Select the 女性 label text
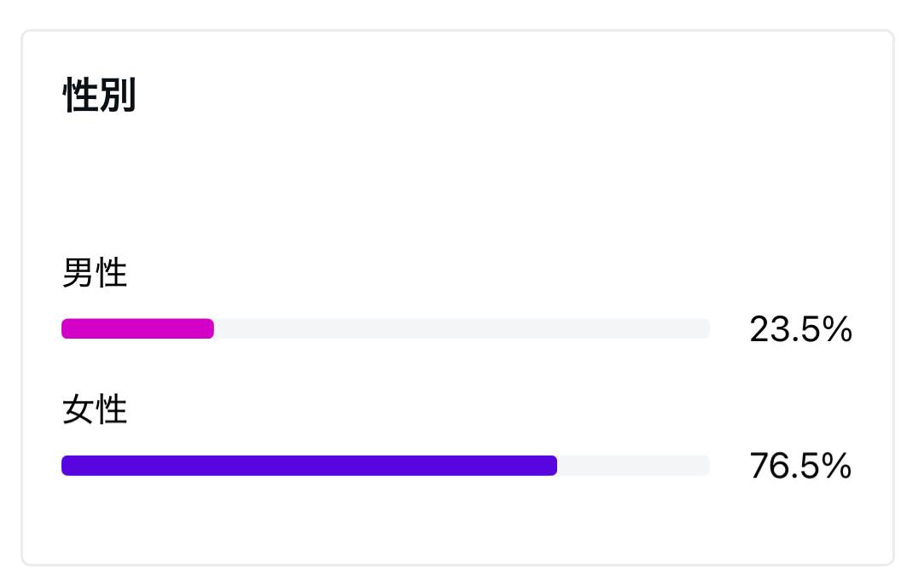The height and width of the screenshot is (586, 924). click(x=95, y=411)
